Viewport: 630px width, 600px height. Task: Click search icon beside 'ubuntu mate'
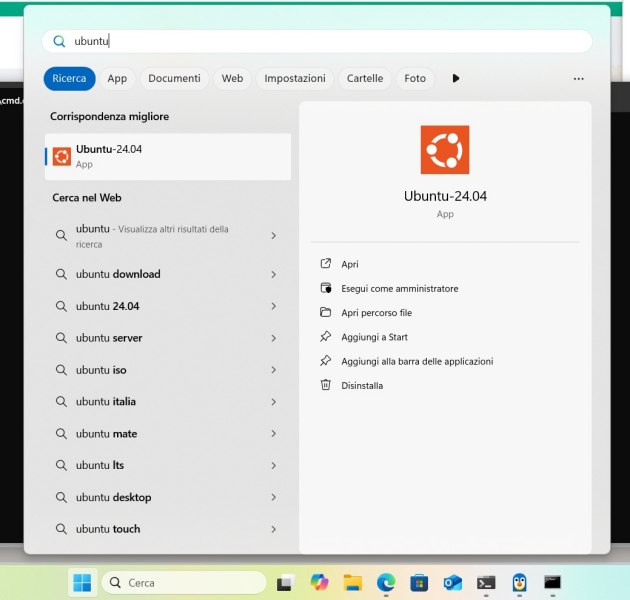pos(61,434)
